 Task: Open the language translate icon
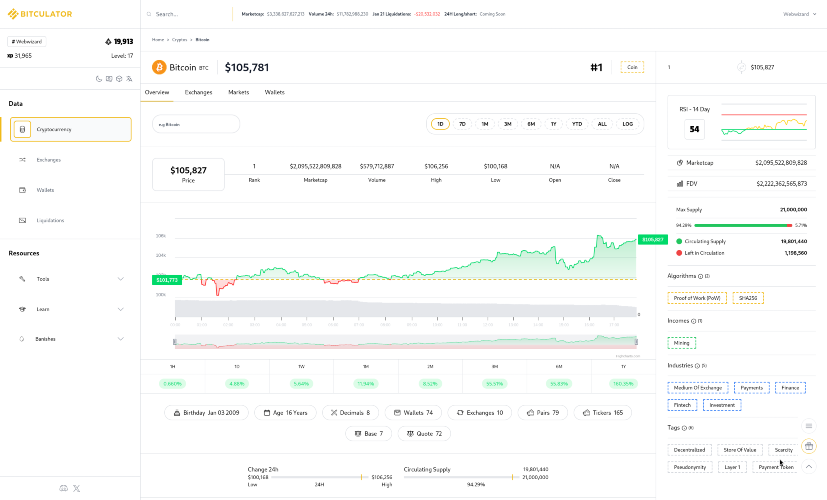(129, 79)
